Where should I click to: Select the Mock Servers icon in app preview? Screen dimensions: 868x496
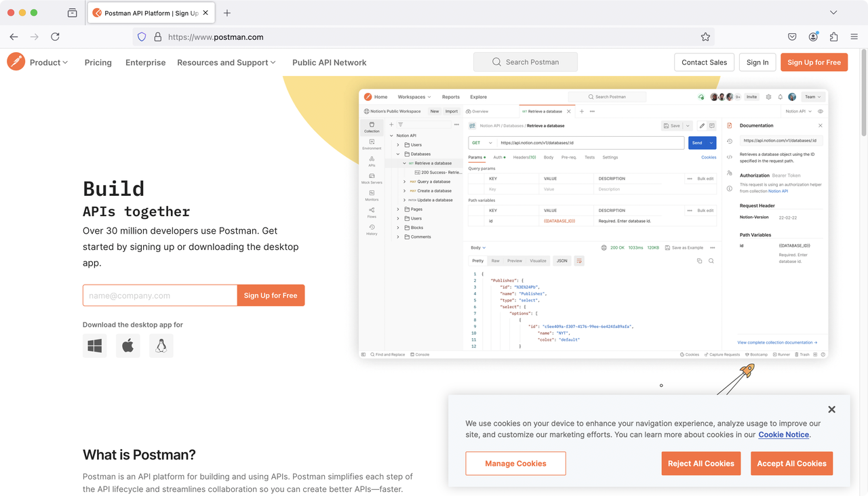click(x=372, y=178)
